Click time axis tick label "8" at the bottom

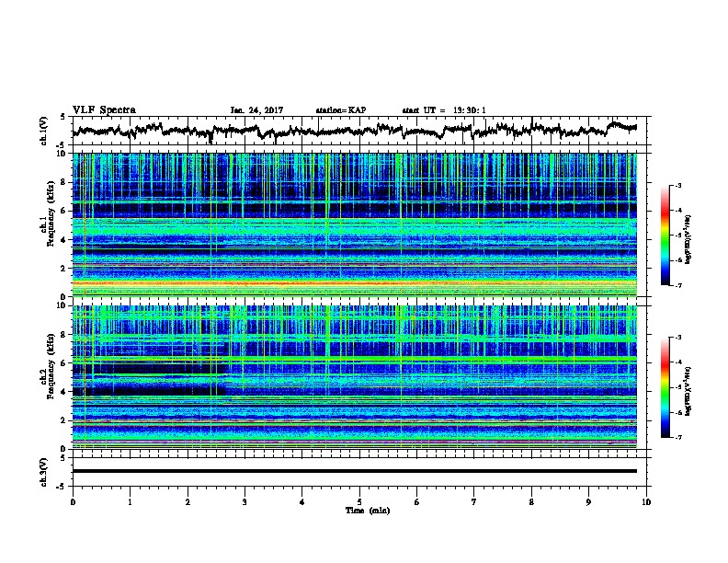[531, 501]
